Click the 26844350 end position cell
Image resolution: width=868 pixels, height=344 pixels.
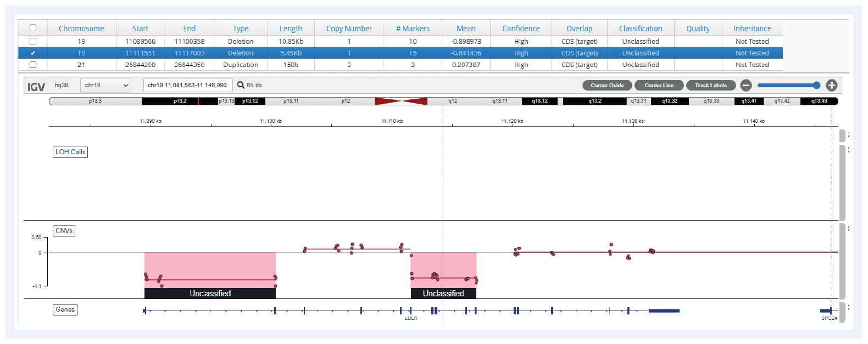coord(190,65)
